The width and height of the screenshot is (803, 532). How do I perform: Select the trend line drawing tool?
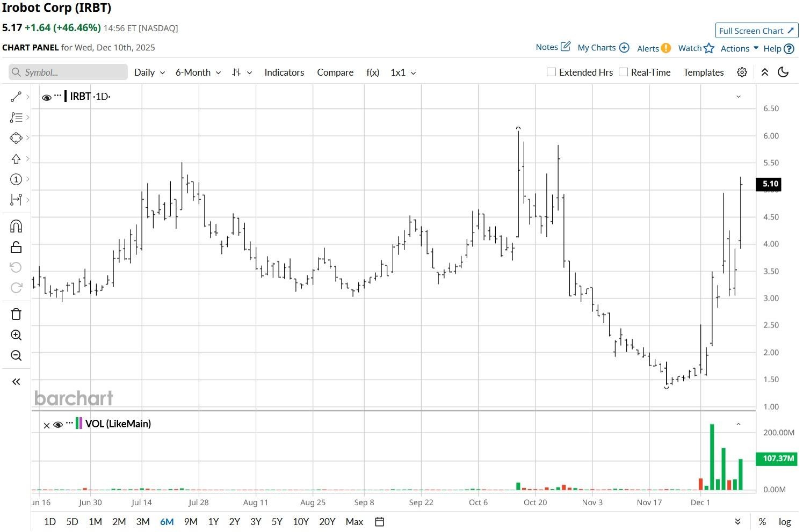pyautogui.click(x=16, y=97)
